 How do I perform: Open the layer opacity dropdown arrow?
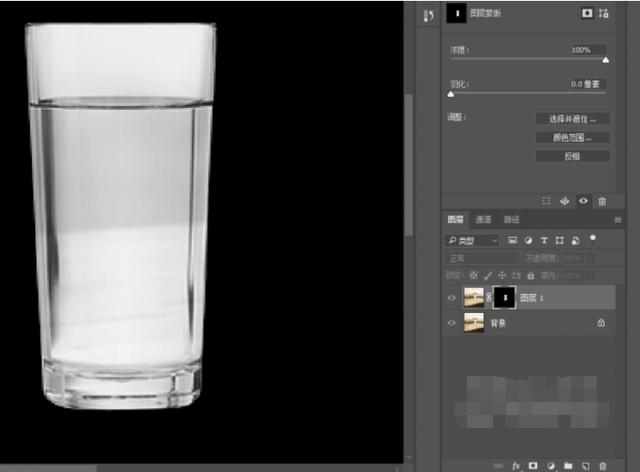point(590,258)
